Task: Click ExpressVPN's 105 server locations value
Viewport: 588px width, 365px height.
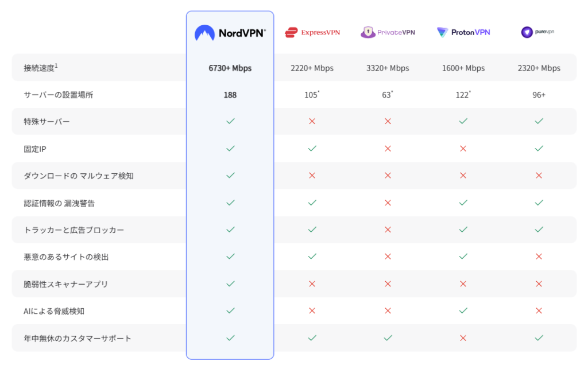Action: click(312, 95)
